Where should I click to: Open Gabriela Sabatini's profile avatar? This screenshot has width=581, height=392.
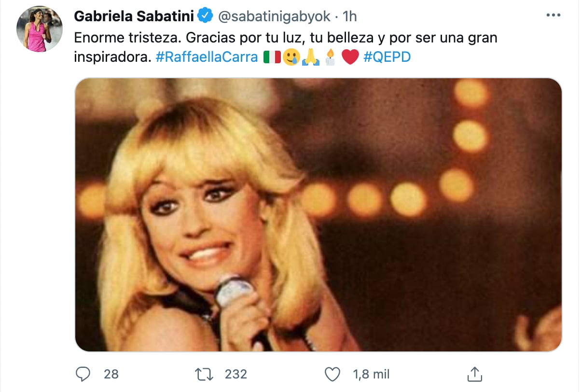(x=40, y=29)
